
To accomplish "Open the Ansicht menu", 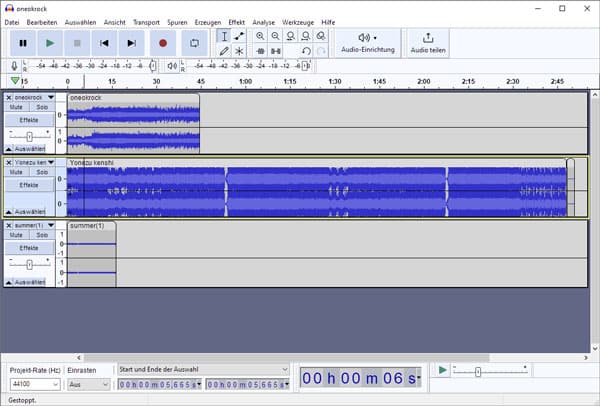I will click(114, 23).
